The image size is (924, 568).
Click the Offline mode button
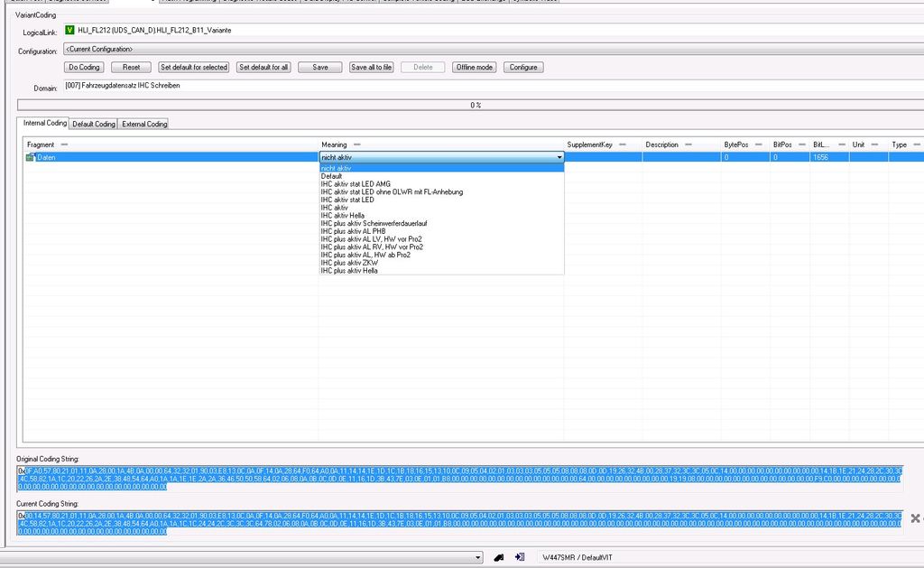[474, 68]
